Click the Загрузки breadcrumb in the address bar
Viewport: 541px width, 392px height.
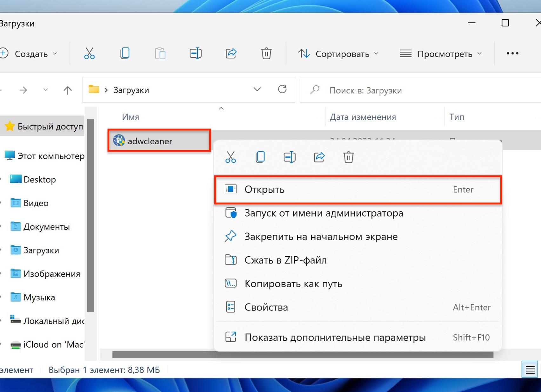pos(131,90)
